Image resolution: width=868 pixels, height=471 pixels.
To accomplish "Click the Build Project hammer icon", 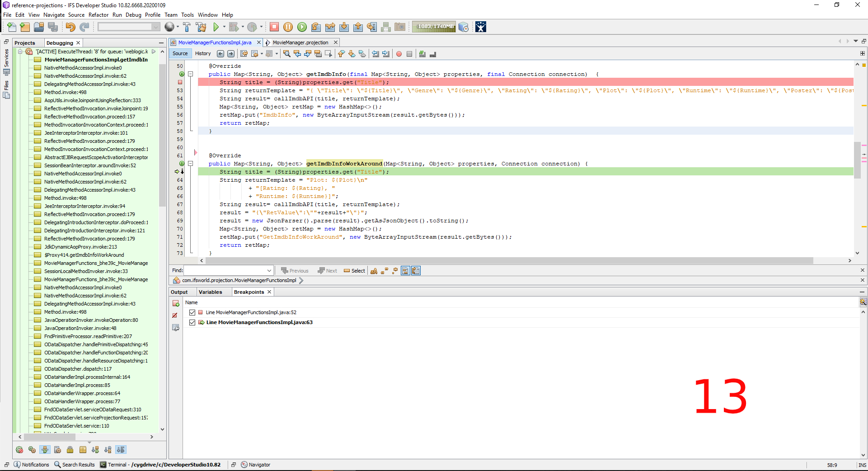I will click(x=187, y=27).
